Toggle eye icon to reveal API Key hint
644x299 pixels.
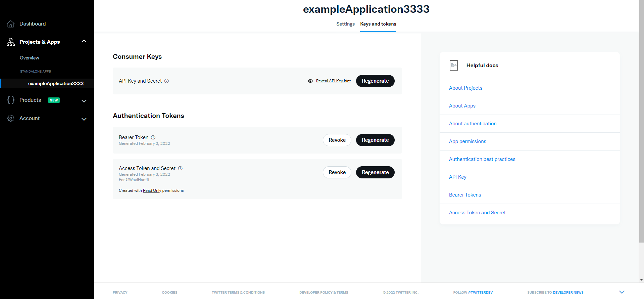pos(310,81)
